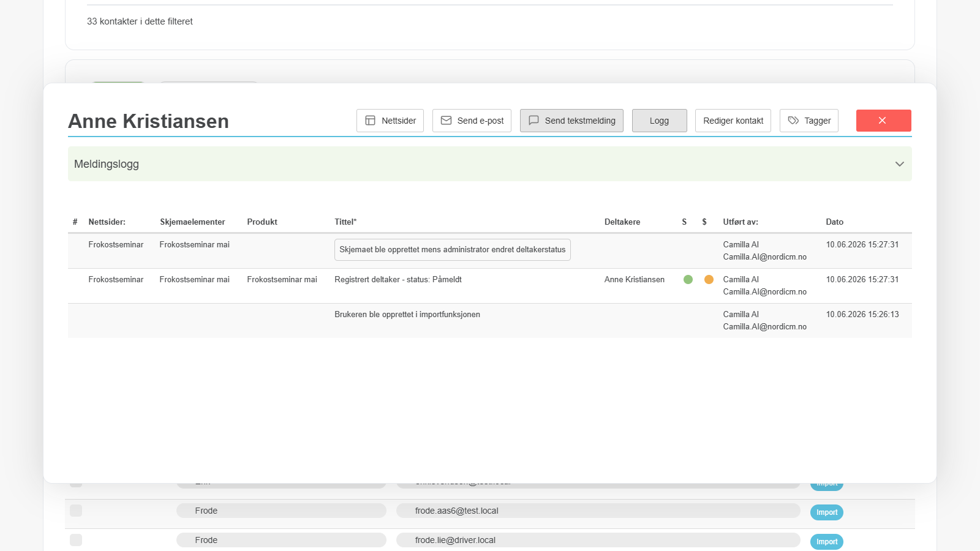980x551 pixels.
Task: Click the Send e-post button
Action: pyautogui.click(x=472, y=121)
